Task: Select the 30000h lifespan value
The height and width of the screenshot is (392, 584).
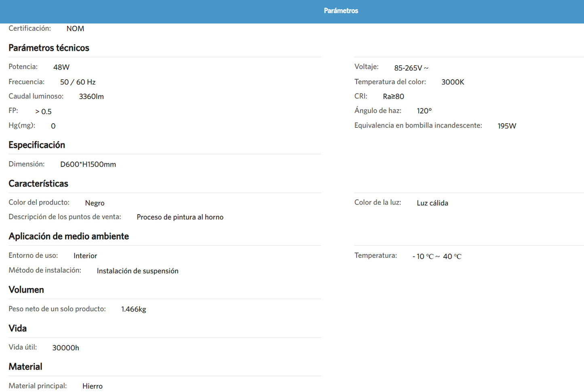Action: tap(65, 348)
